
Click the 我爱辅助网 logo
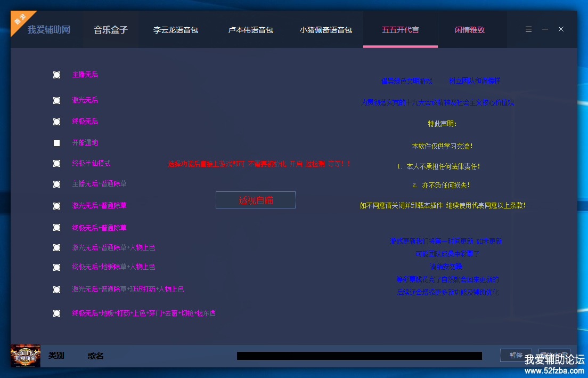tap(49, 30)
